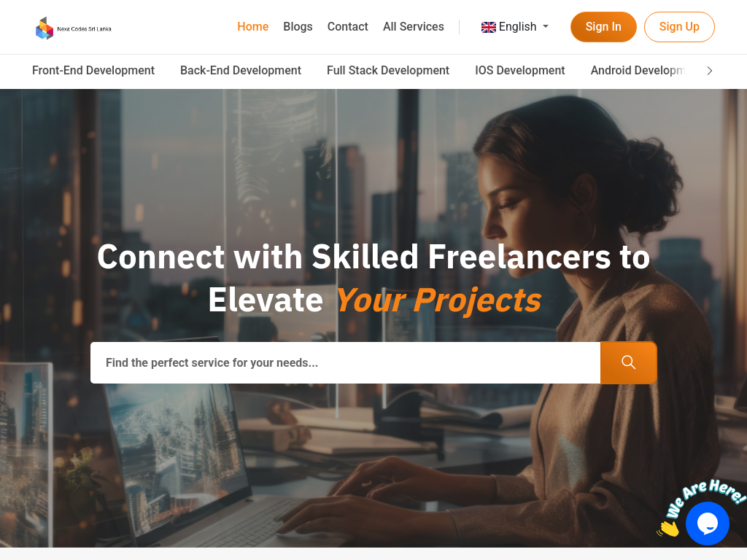The height and width of the screenshot is (560, 747).
Task: Focus the Find the perfect service search field
Action: 345,362
